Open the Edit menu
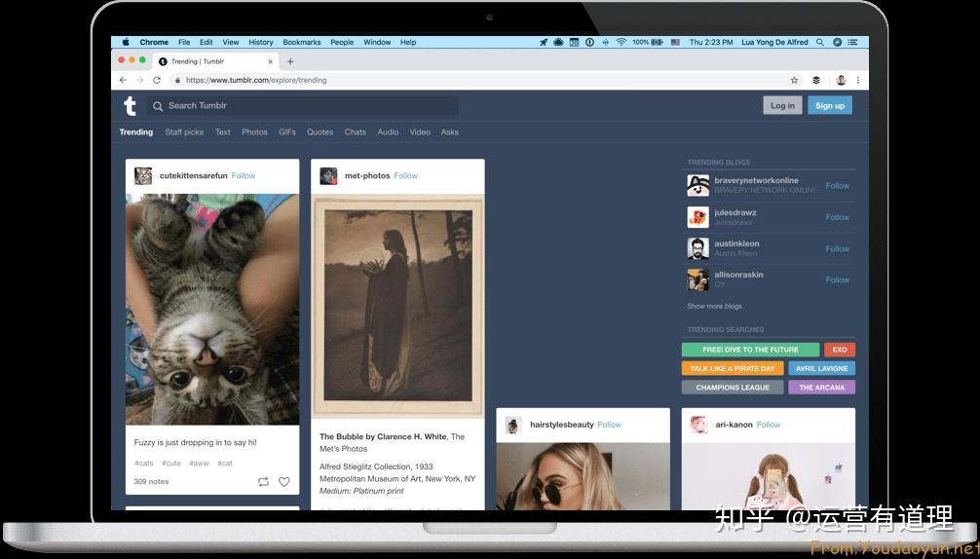 click(x=207, y=42)
